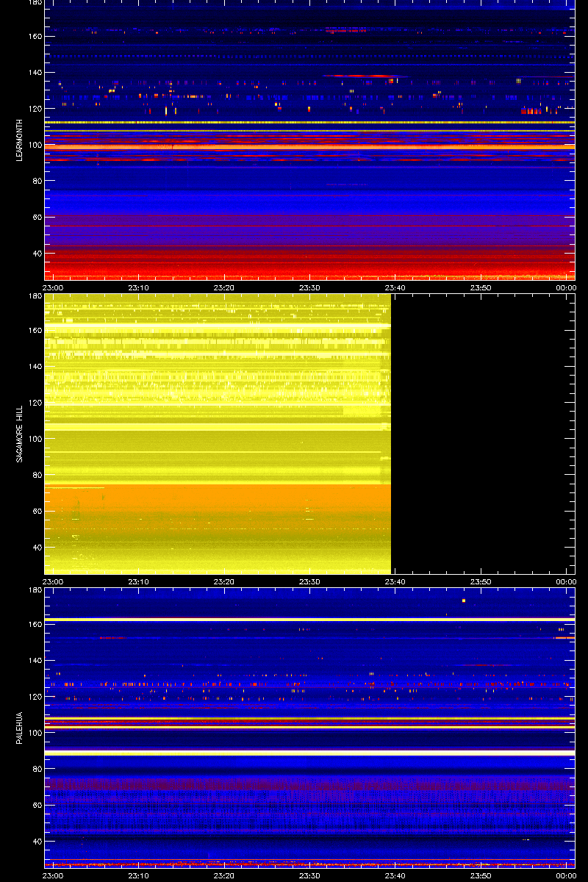Viewport: 588px width, 882px height.
Task: Click 23:30 time label under Sagamore Hill panel
Action: pos(309,582)
